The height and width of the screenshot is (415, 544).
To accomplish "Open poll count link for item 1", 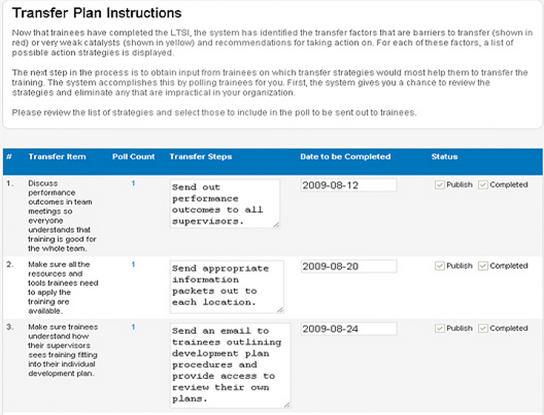I will tap(133, 184).
